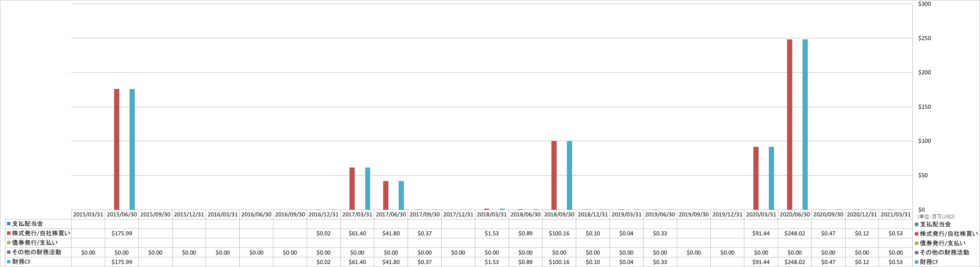
Task: Click the cyan 財務CF bar for 2015/06/30
Action: [x=132, y=149]
